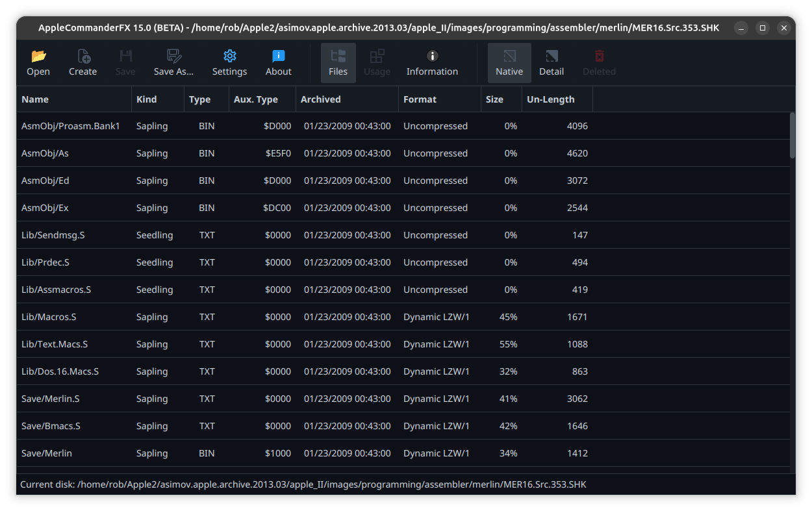
Task: Select the Lib/Prdec.S file
Action: point(403,262)
